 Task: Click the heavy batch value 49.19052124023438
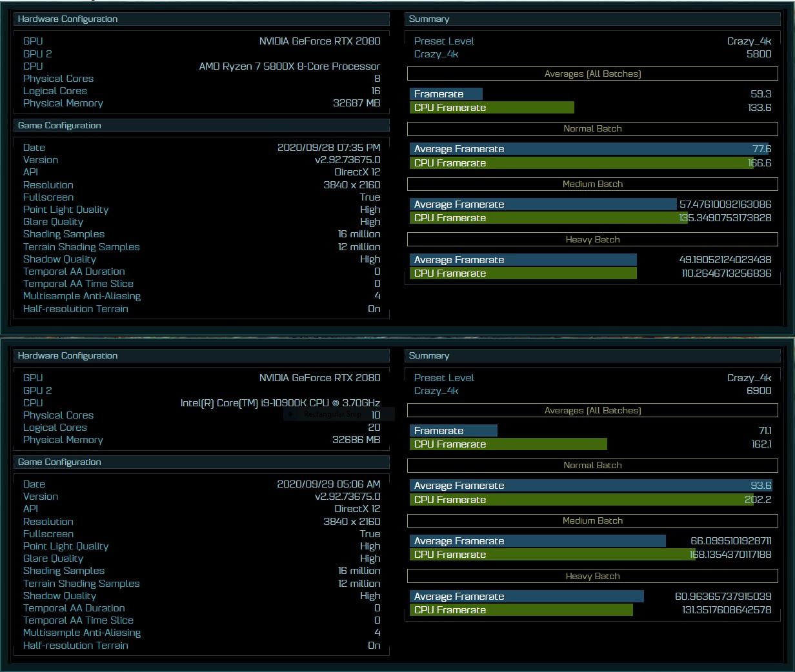725,260
